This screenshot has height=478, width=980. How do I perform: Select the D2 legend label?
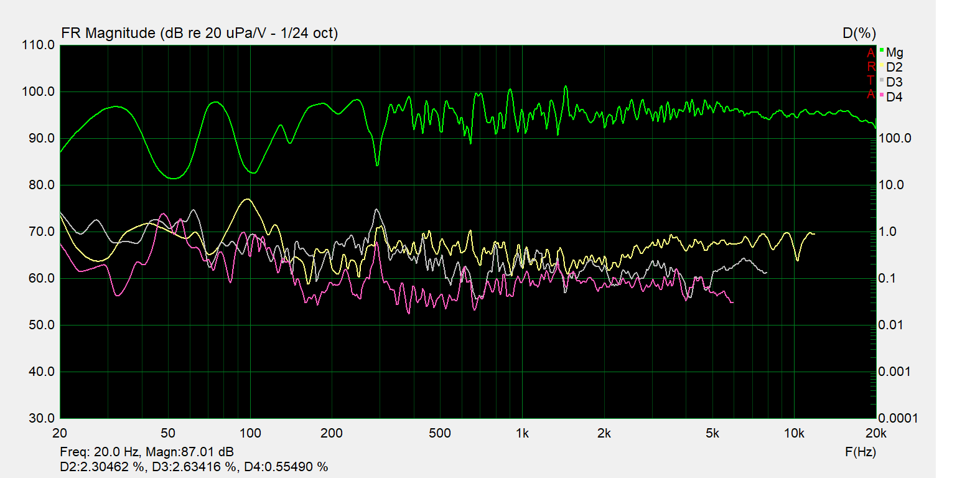[x=894, y=67]
